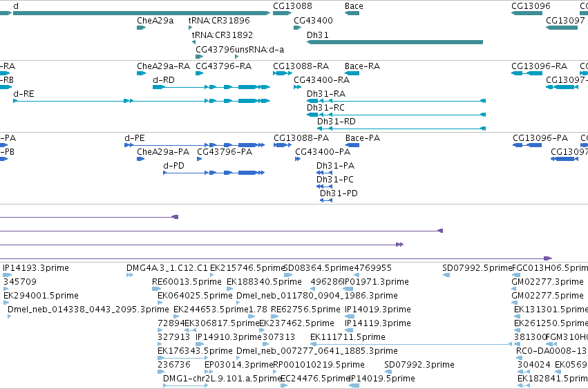The height and width of the screenshot is (389, 588).
Task: Select the EK064025.5prime EST label
Action: pos(195,296)
